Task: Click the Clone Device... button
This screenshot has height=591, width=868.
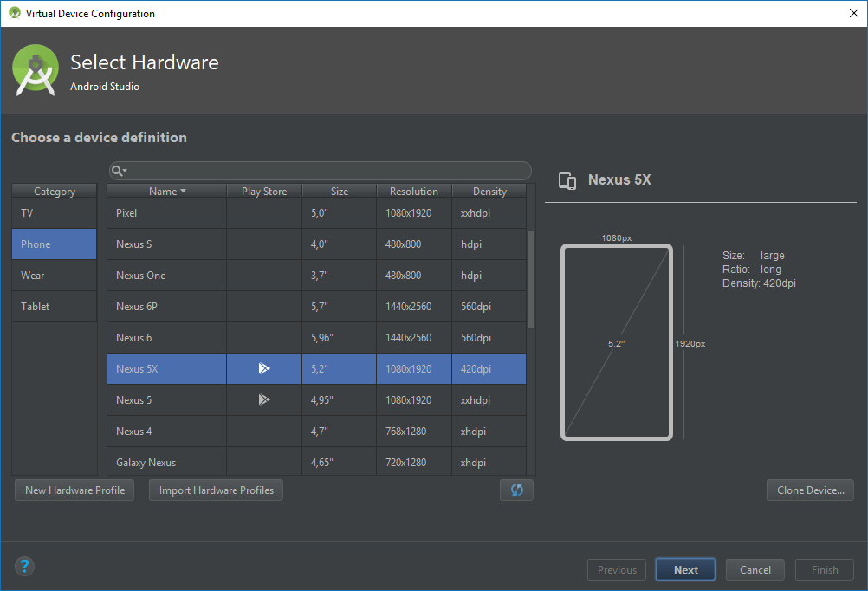Action: tap(810, 490)
